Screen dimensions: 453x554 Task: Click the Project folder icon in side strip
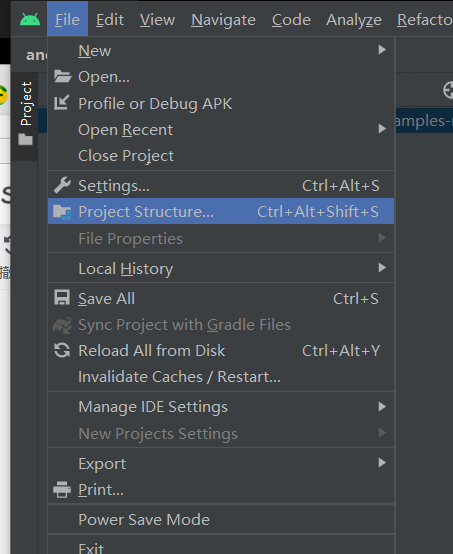(x=25, y=139)
